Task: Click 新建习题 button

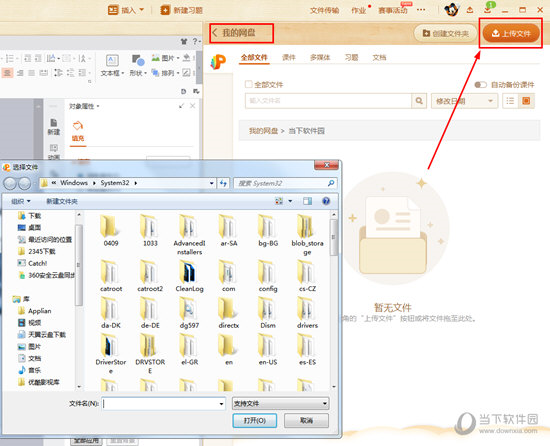Action: [182, 10]
